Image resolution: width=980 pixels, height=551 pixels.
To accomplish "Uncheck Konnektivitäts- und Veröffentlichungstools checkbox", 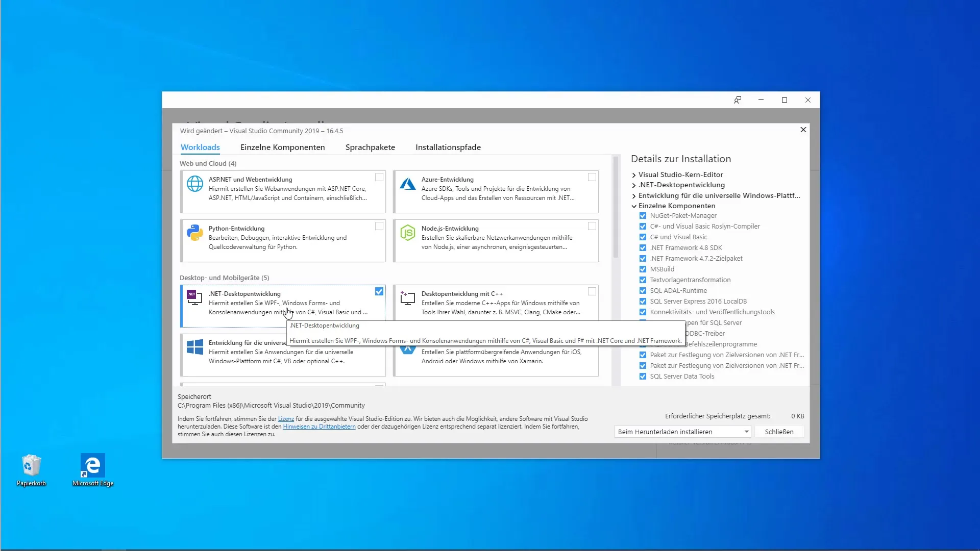I will click(x=643, y=312).
